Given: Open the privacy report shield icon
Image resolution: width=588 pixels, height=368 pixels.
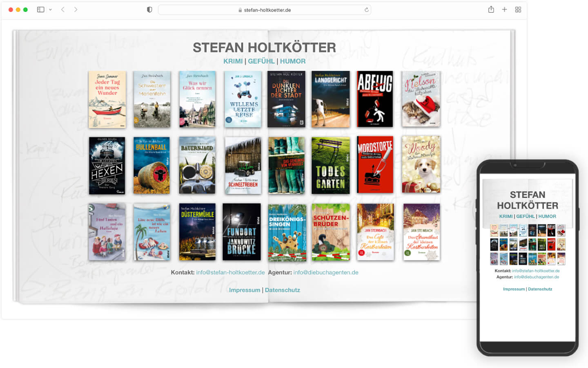Looking at the screenshot, I should (149, 10).
